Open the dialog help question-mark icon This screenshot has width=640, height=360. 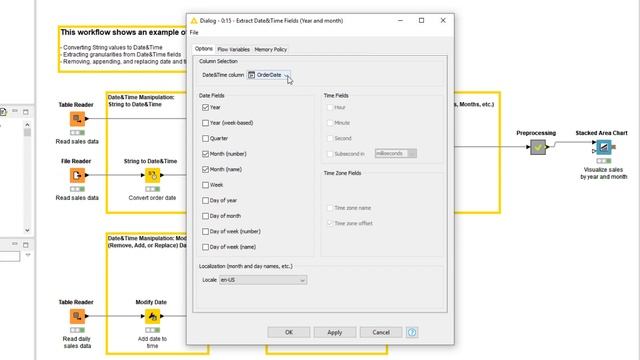tap(412, 332)
